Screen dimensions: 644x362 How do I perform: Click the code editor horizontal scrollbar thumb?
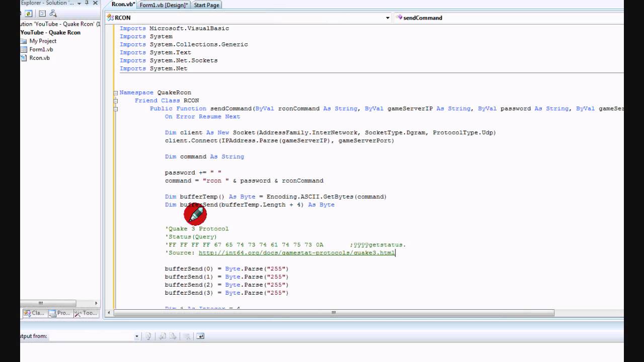click(x=334, y=313)
